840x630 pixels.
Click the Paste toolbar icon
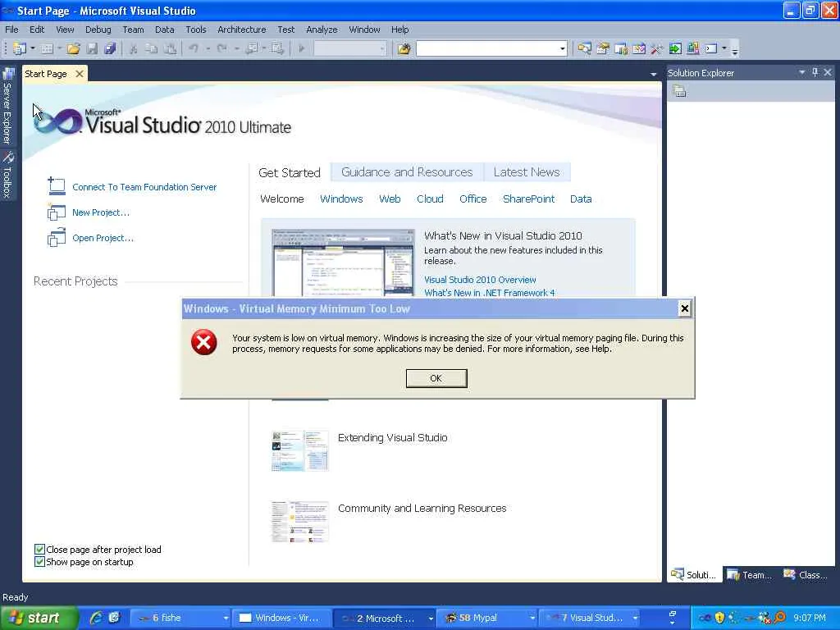pos(170,48)
